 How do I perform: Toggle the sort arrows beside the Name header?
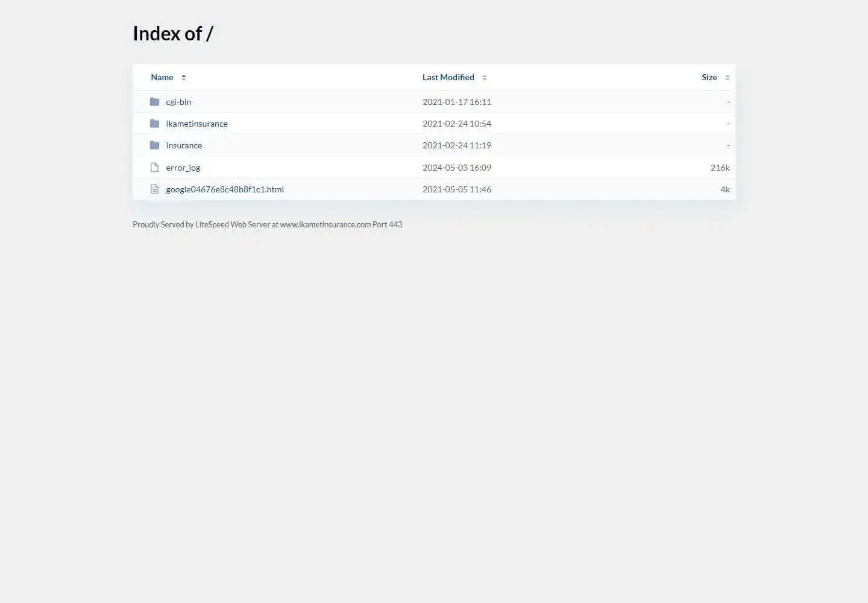[x=184, y=77]
